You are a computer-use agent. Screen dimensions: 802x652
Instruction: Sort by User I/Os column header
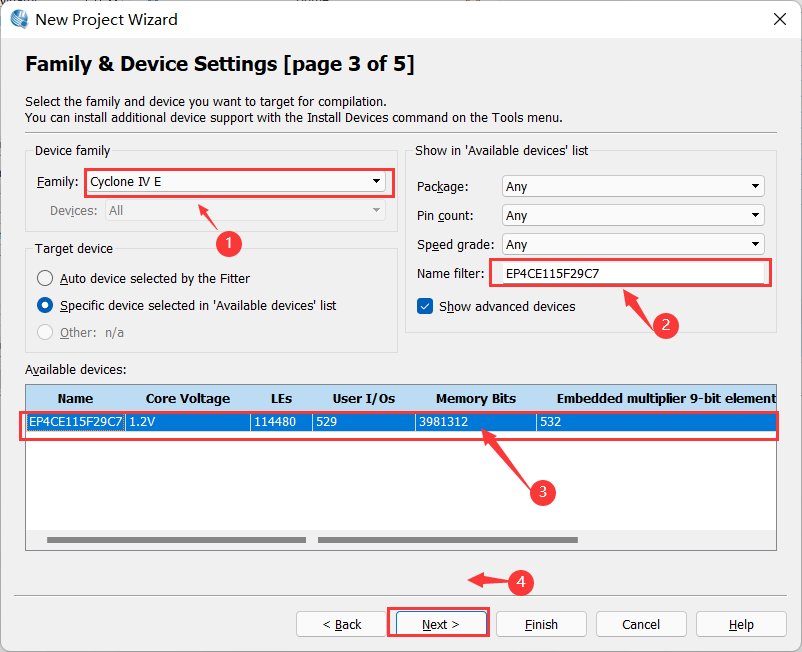tap(364, 398)
